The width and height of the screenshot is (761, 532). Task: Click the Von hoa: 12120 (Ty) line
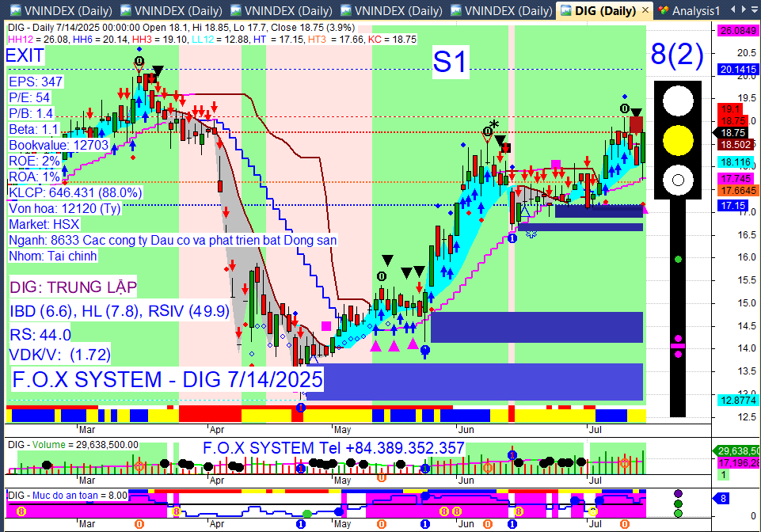(x=65, y=209)
